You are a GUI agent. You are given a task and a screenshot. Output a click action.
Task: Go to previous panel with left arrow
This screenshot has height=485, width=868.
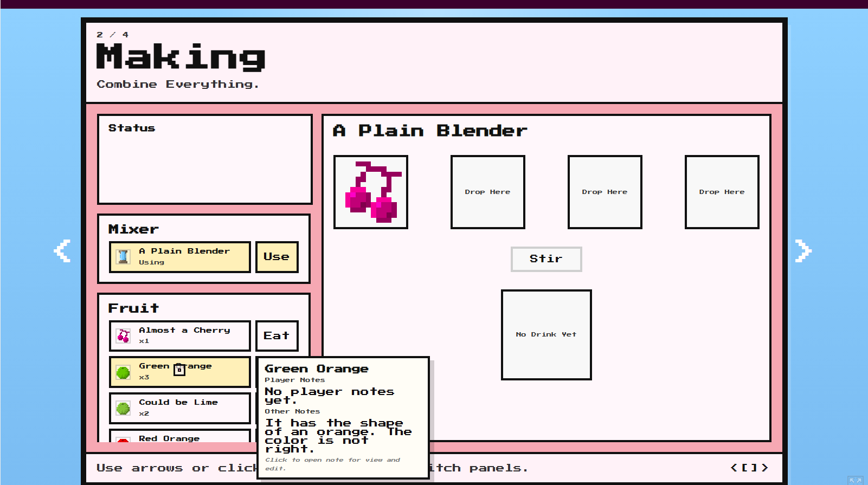[62, 251]
